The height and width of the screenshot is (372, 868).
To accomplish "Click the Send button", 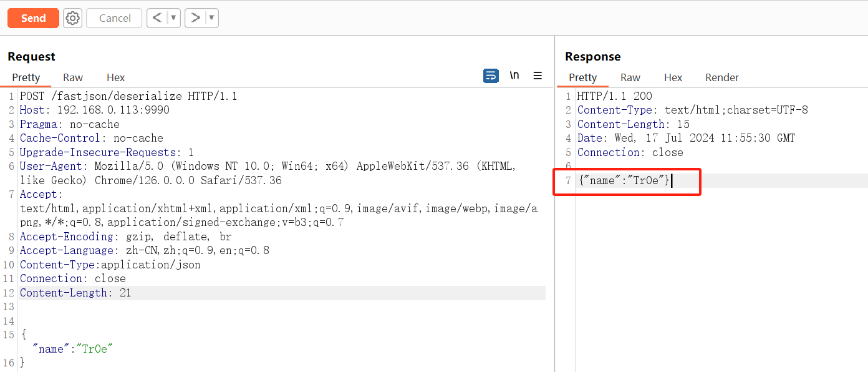I will tap(33, 17).
